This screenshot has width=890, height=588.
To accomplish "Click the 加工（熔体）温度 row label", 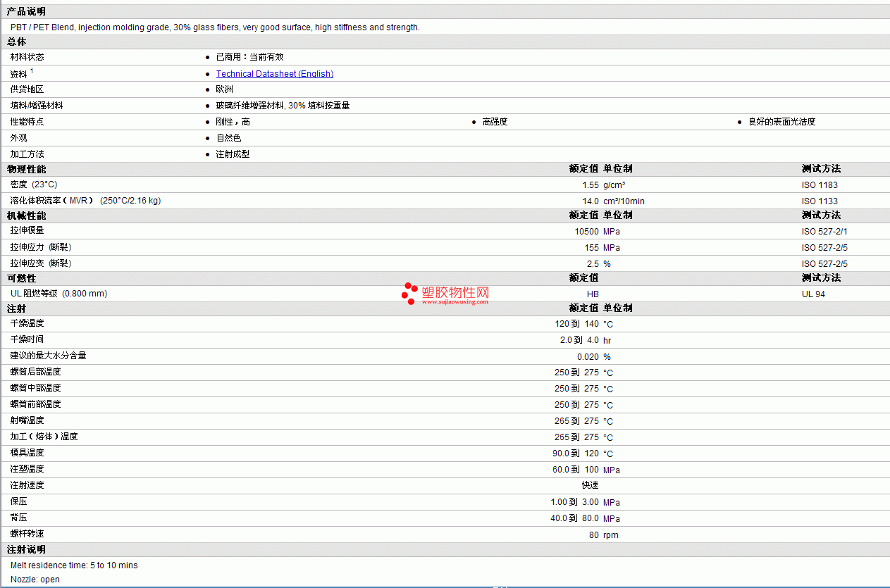I will click(44, 437).
